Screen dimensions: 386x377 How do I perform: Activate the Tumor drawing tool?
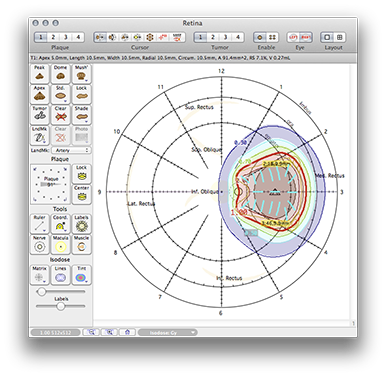pos(40,115)
